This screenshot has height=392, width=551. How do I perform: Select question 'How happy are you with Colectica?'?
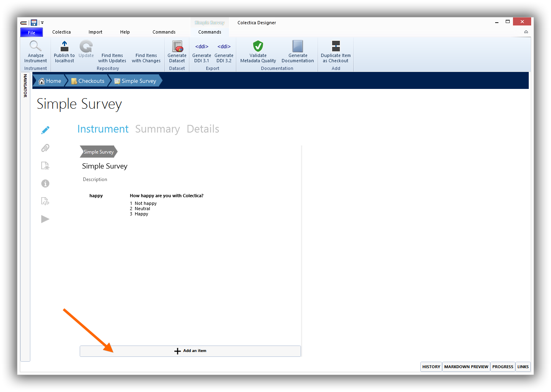[x=167, y=196]
